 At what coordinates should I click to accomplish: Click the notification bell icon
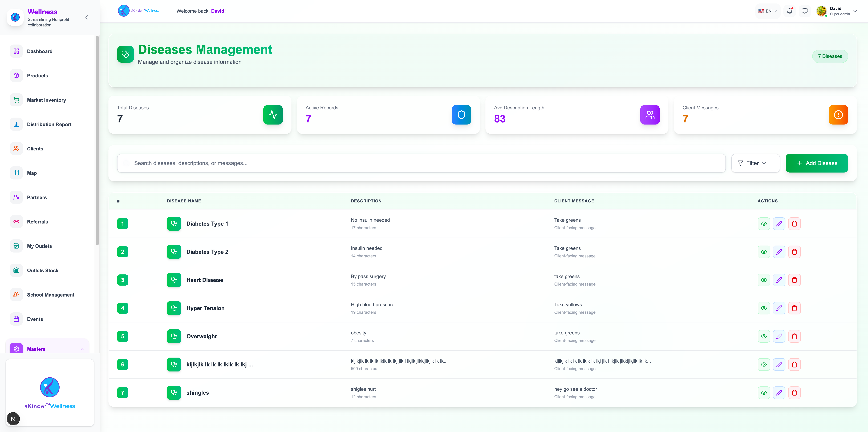click(789, 11)
